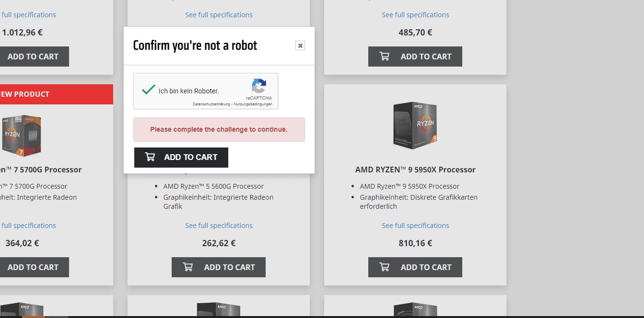Screen dimensions: 644x318
Task: Add the 364,02 € Ryzen 7 5700G to cart
Action: (x=33, y=267)
